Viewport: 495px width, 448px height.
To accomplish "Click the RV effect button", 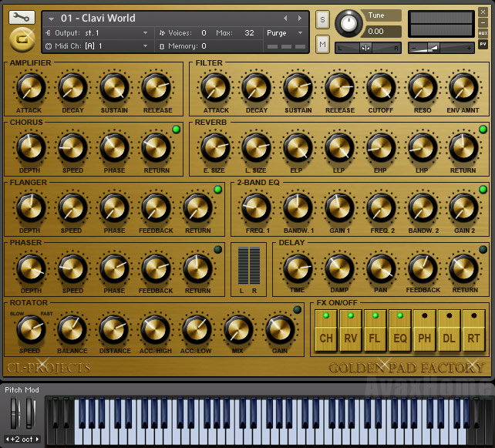I will [351, 331].
